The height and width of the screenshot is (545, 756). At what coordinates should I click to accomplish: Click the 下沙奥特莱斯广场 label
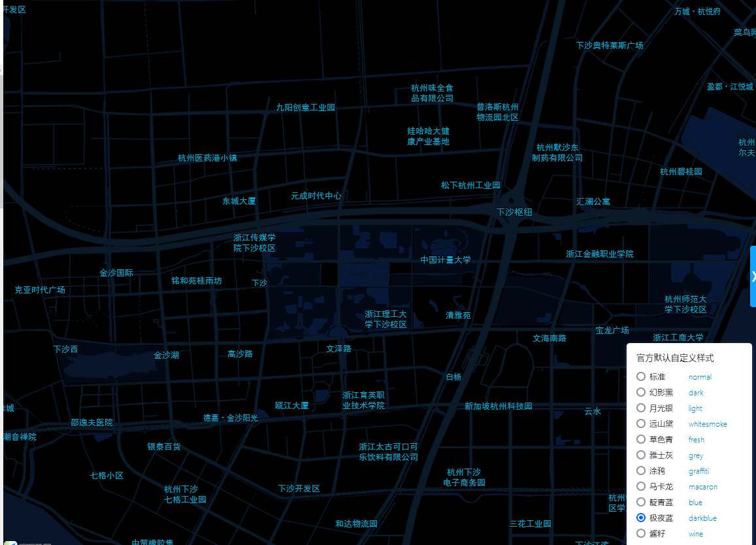pyautogui.click(x=609, y=46)
